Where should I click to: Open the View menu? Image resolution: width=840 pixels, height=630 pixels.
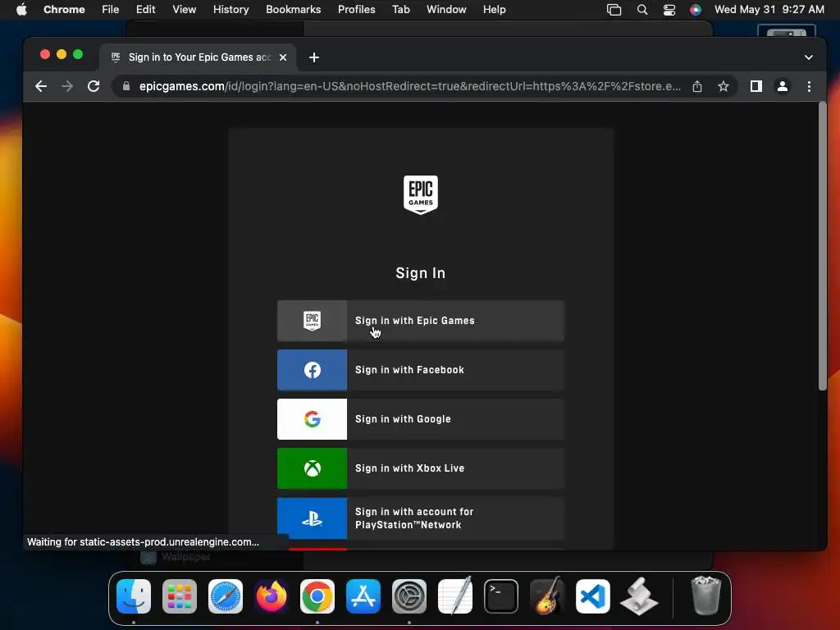coord(185,10)
